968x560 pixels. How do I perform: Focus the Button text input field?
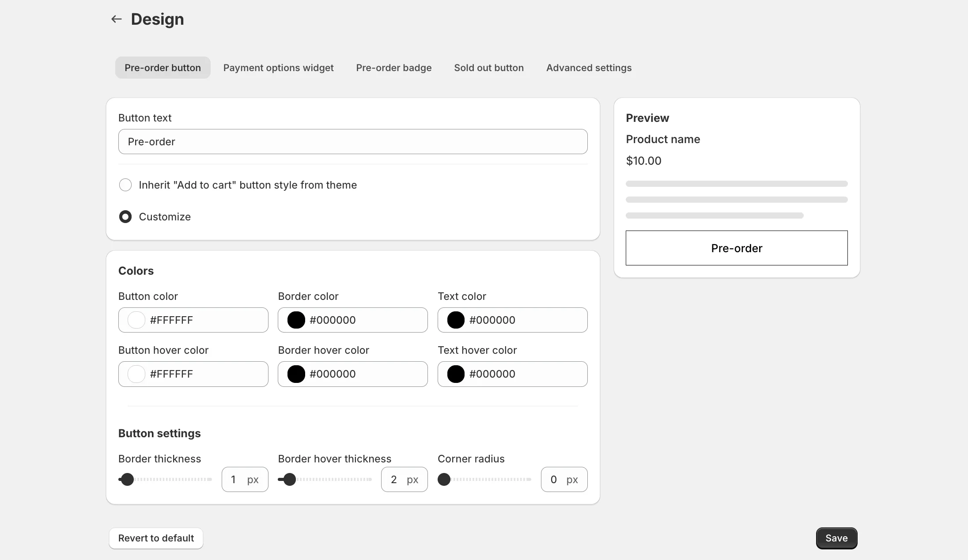click(352, 142)
